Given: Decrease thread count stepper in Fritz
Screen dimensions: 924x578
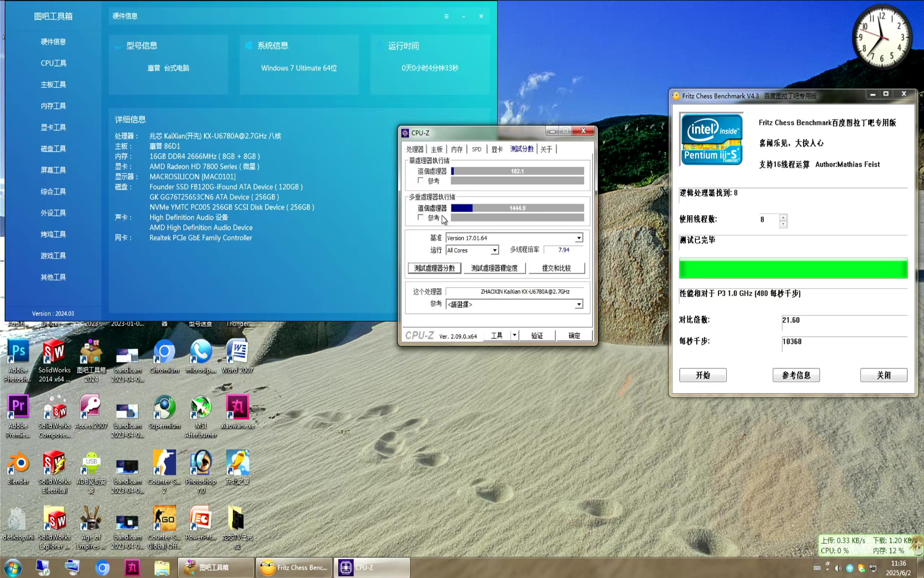Looking at the screenshot, I should click(x=783, y=224).
